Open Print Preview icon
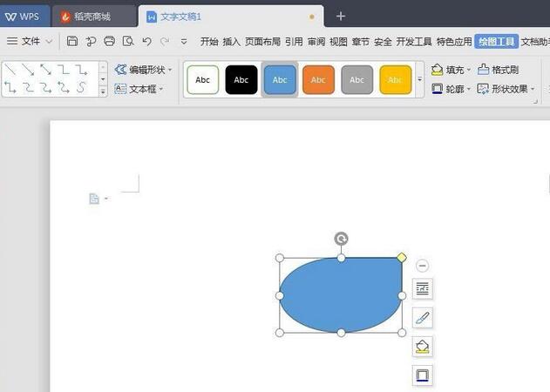This screenshot has height=392, width=550. pos(128,41)
